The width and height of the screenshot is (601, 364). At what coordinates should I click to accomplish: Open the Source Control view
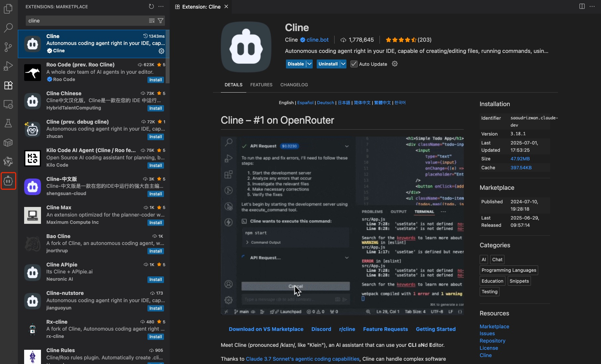(8, 47)
